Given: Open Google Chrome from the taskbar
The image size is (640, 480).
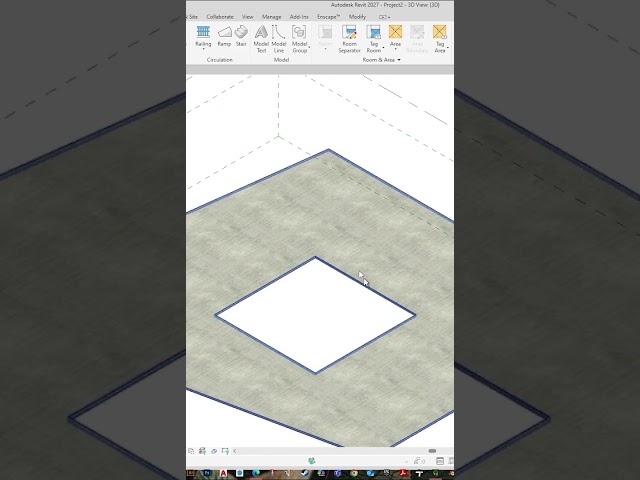Looking at the screenshot, I should 354,473.
